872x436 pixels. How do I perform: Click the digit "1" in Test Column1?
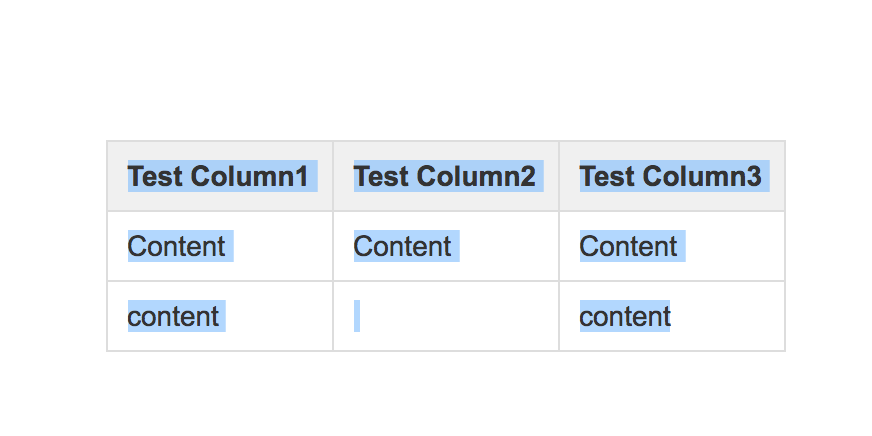[x=302, y=176]
